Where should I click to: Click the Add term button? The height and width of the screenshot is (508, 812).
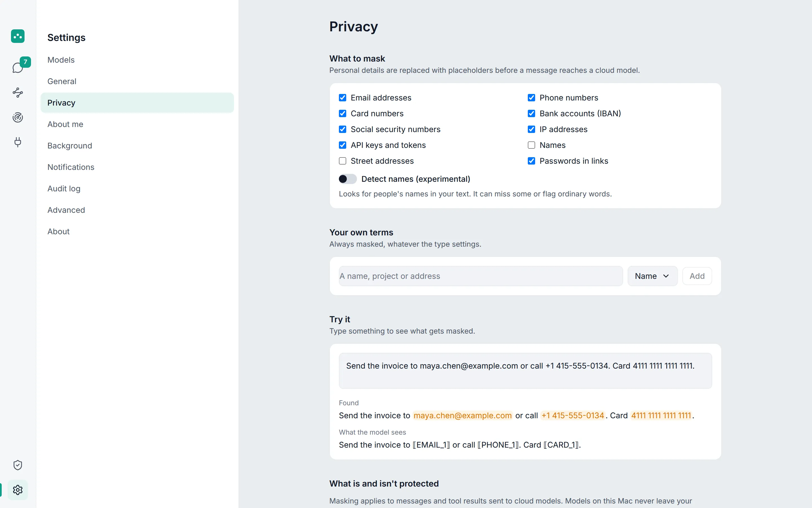pos(697,276)
